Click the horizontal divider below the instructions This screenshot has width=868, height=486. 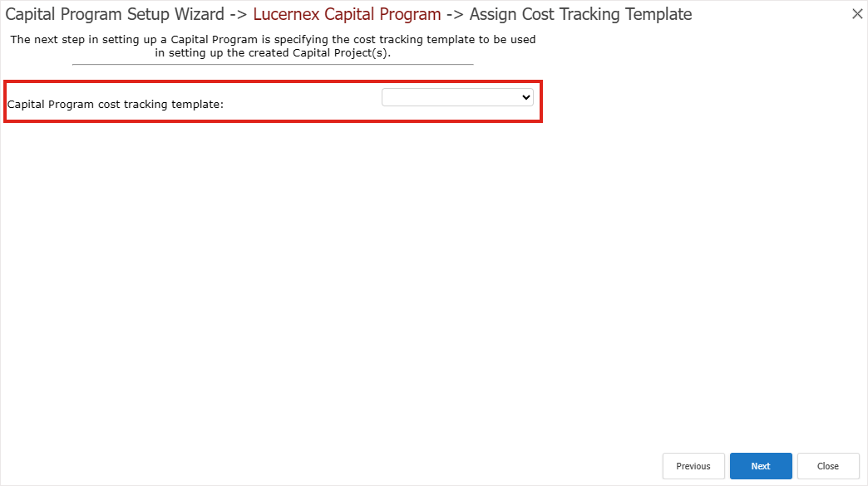(x=273, y=64)
